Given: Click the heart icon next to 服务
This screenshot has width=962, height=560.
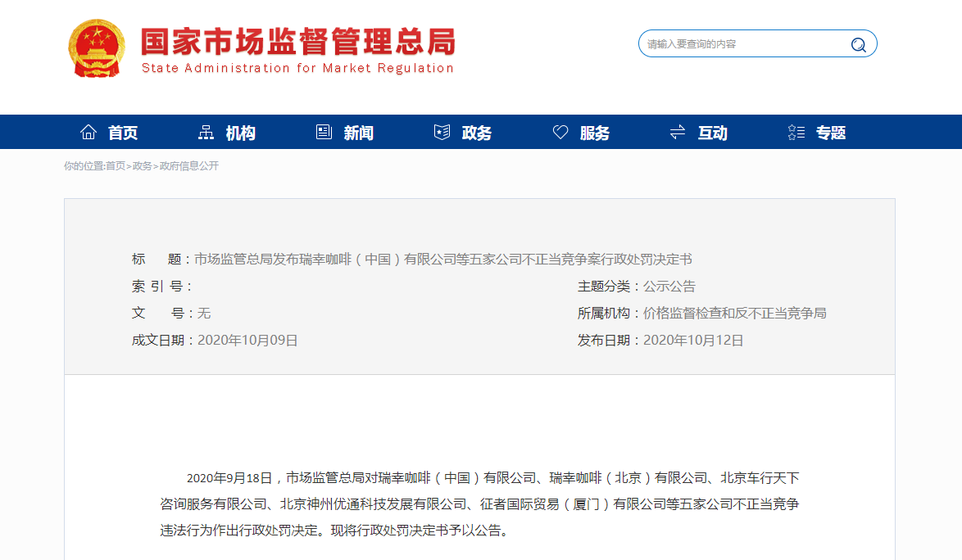Looking at the screenshot, I should pos(560,131).
